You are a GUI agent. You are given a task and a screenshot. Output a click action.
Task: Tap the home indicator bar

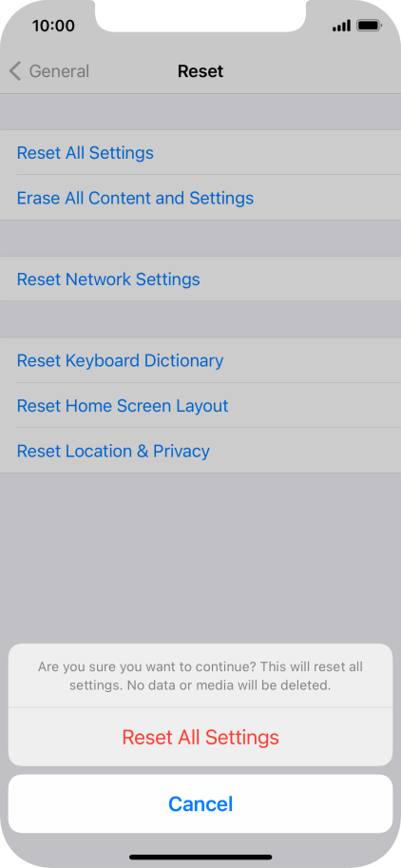click(200, 857)
